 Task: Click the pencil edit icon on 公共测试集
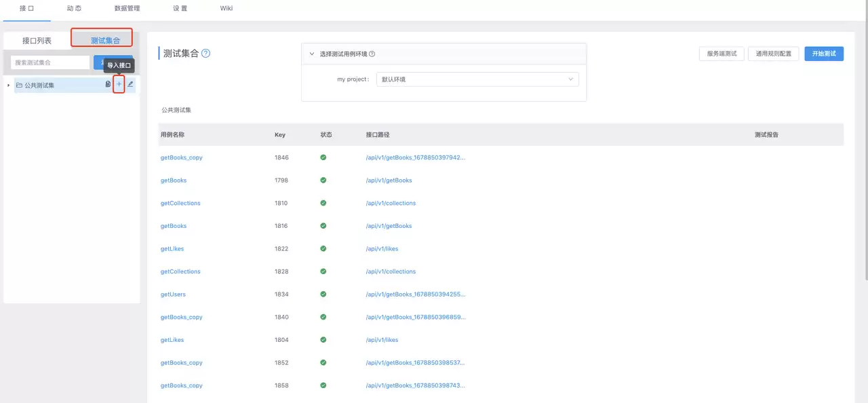click(x=130, y=85)
